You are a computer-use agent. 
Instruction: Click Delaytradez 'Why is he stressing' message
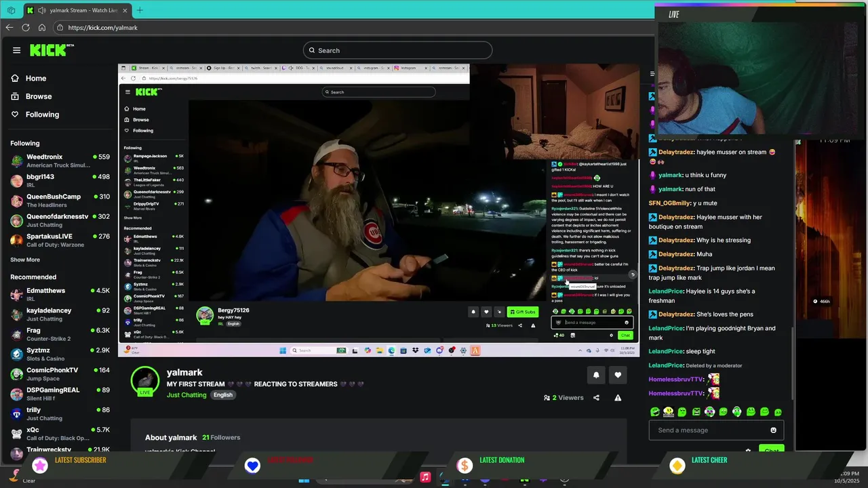click(700, 241)
